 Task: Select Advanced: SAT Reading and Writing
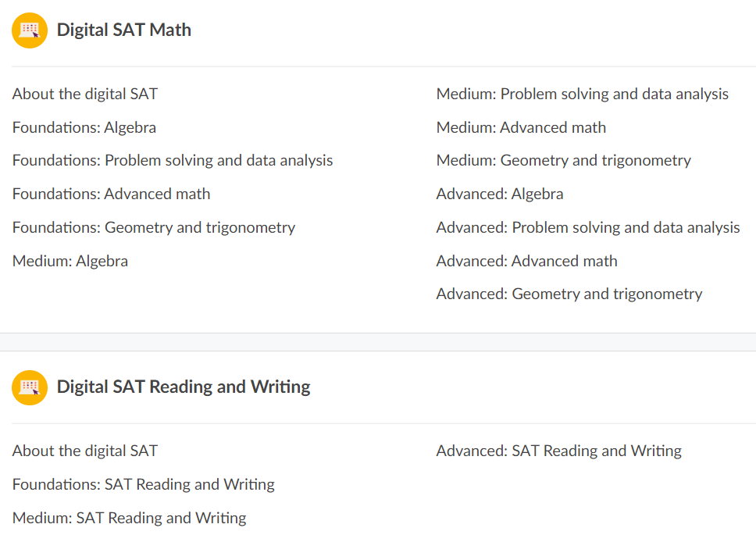point(558,451)
